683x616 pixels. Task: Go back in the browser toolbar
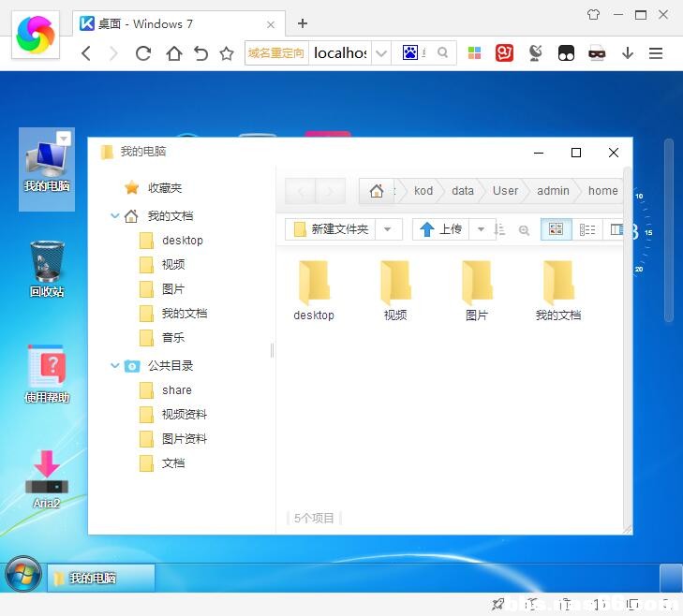pyautogui.click(x=86, y=53)
